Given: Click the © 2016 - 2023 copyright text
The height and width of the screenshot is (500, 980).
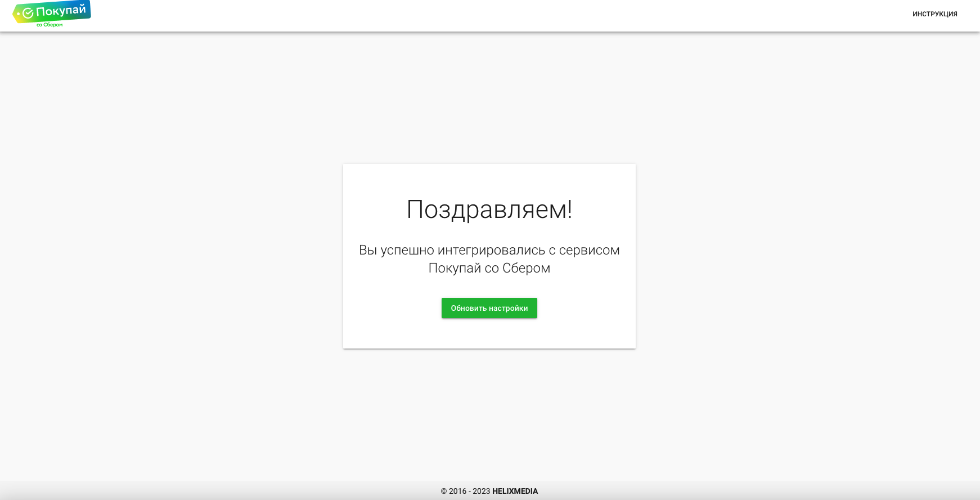Looking at the screenshot, I should click(x=465, y=491).
